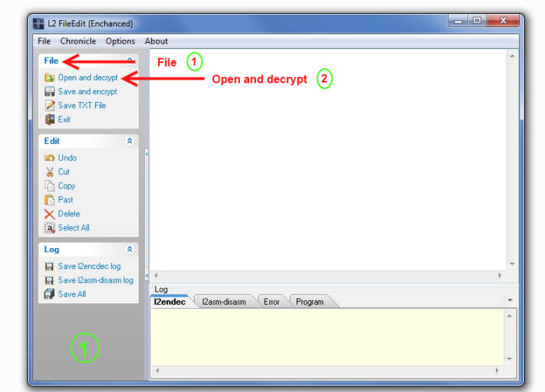The height and width of the screenshot is (392, 545).
Task: Click the Save l2asm-disasm log link
Action: 96,280
